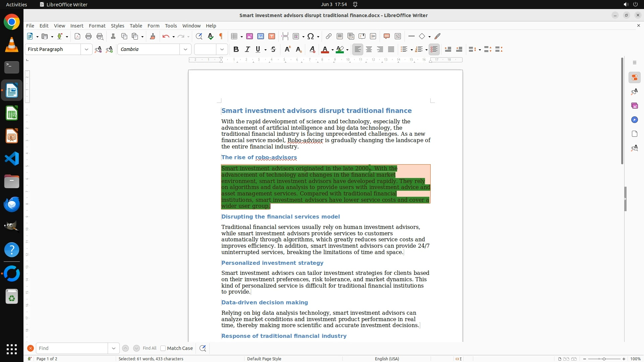Open the Tools menu
This screenshot has height=362, width=644.
(x=171, y=26)
